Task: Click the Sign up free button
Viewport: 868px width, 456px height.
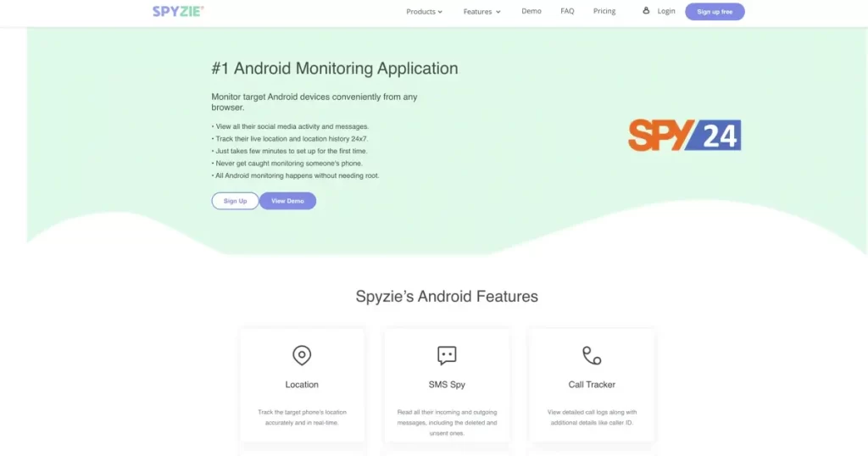Action: pos(715,12)
